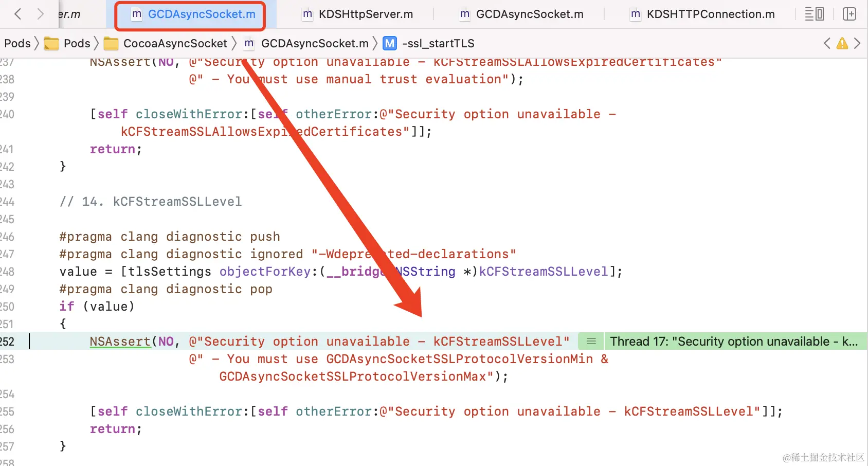Open -ssl_startTLS method in the jump bar
868x466 pixels.
tap(438, 43)
